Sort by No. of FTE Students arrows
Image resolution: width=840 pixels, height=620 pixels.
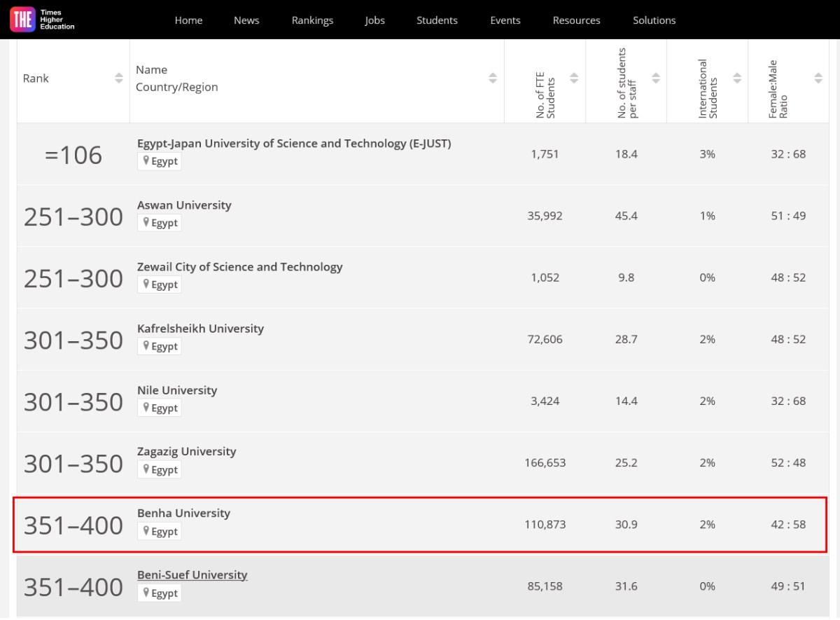click(574, 78)
